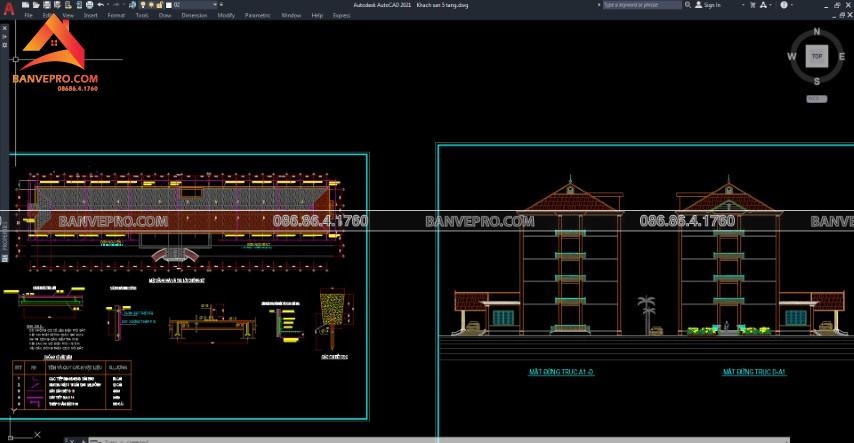The image size is (854, 443).
Task: Click the Help question mark icon
Action: click(x=784, y=5)
